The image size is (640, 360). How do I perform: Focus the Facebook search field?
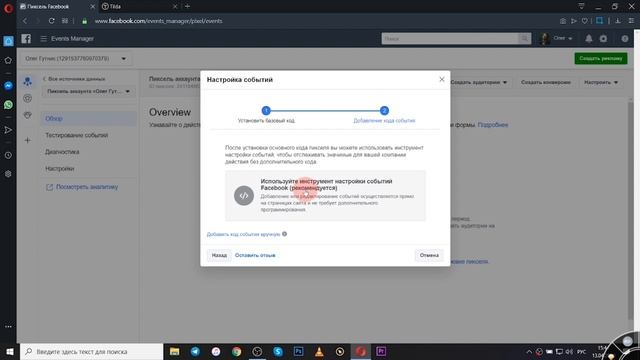pos(450,38)
